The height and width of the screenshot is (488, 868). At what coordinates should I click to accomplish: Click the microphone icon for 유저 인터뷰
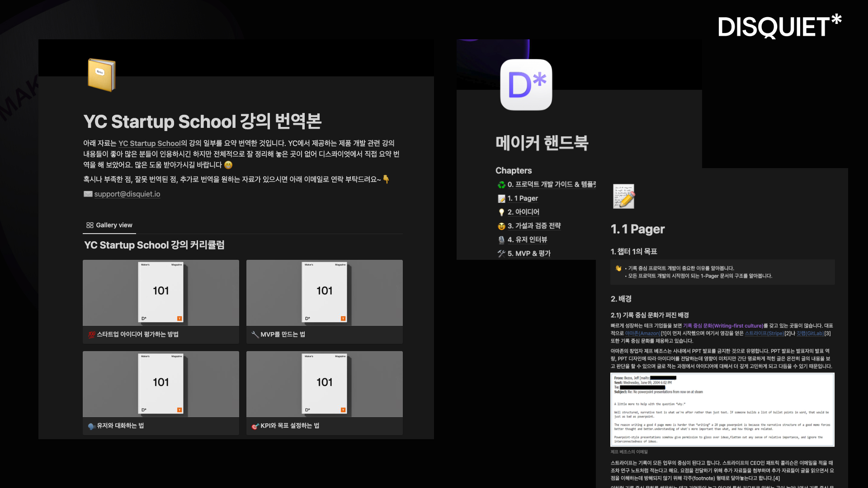501,240
